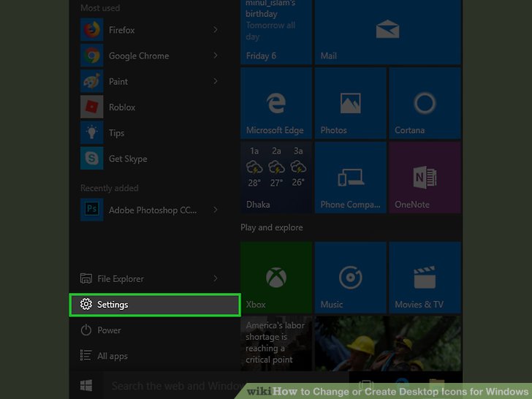Open the Music tile

pos(351,278)
